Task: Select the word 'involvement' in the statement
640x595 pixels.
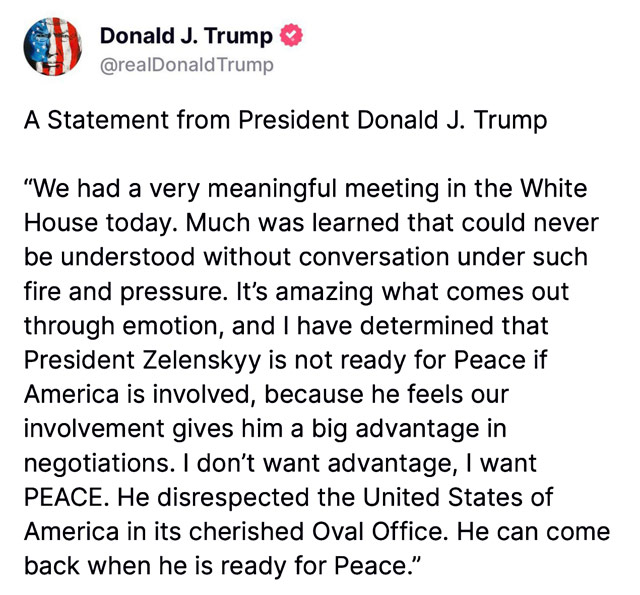Action: [x=94, y=429]
